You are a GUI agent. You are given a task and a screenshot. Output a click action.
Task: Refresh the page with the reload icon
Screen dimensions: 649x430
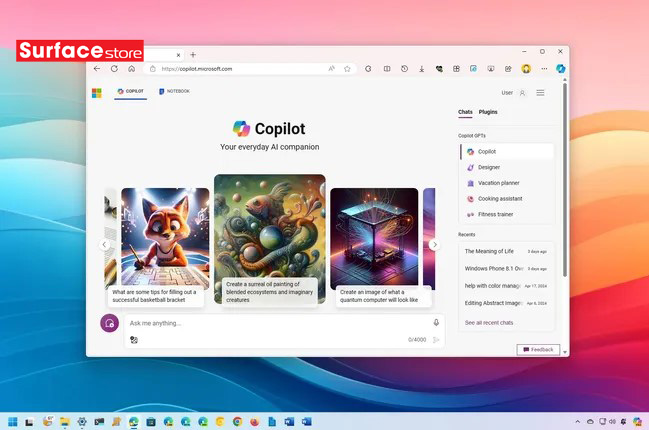pos(114,69)
